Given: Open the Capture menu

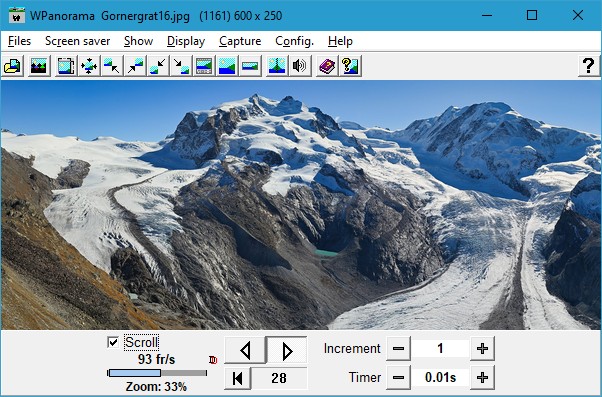Looking at the screenshot, I should coord(240,41).
